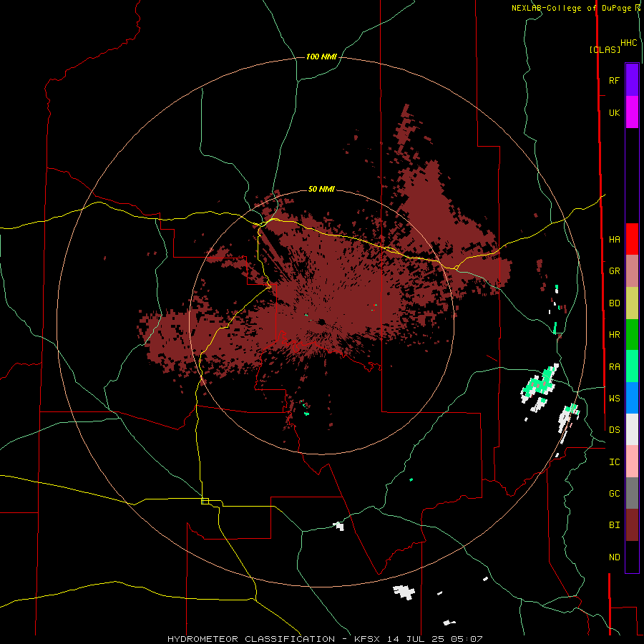Click the purple RF legend color swatch
The height and width of the screenshot is (644, 644).
pyautogui.click(x=632, y=80)
